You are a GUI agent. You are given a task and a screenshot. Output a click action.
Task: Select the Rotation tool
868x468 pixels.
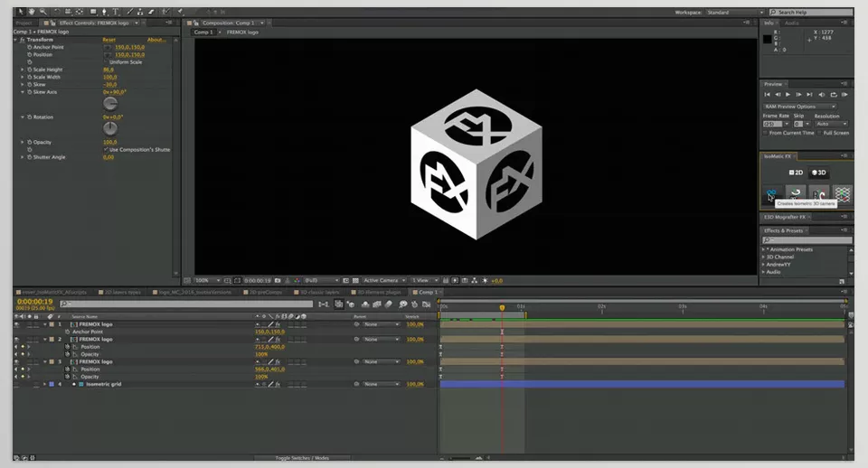(57, 12)
